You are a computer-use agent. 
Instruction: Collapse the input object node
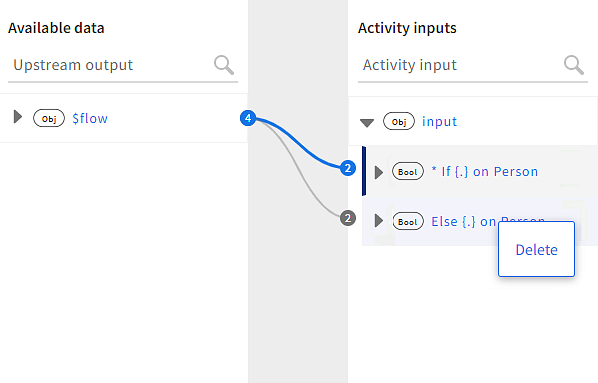pos(367,123)
